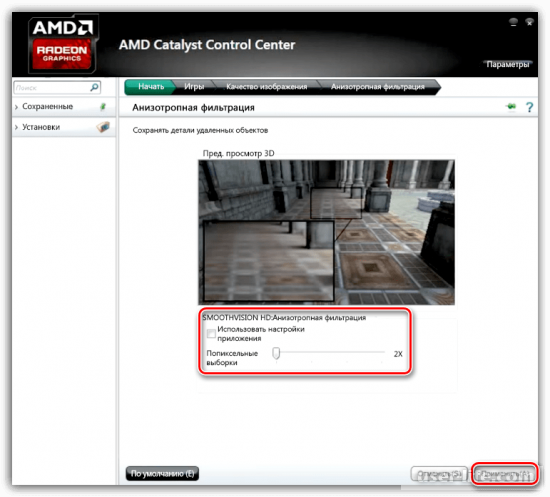The width and height of the screenshot is (550, 497).
Task: Click the 2X slider value label
Action: click(398, 354)
